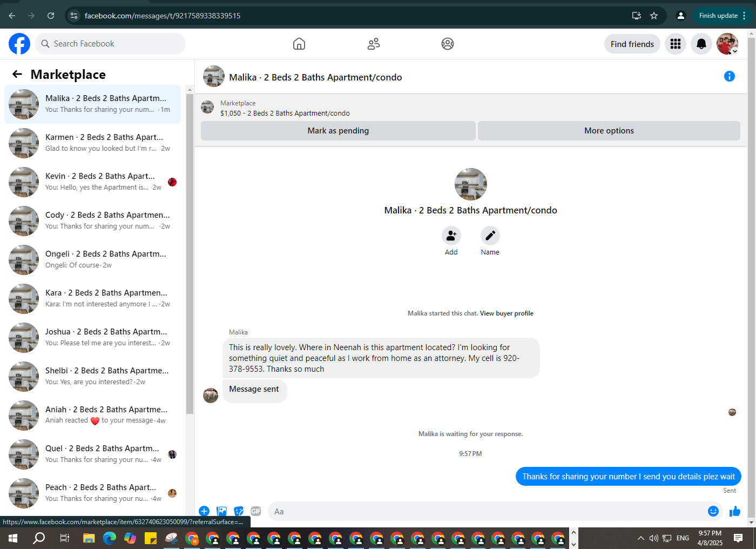The image size is (756, 549).
Task: Click the listing thumbnail in Marketplace banner
Action: coord(207,107)
